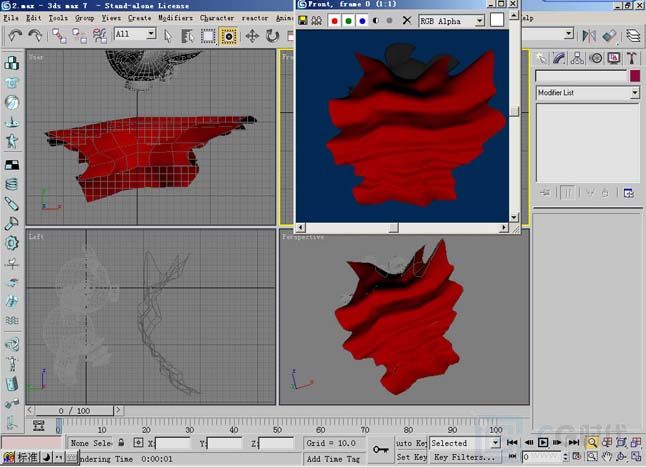Click the reactor Create Water icon
Viewport: 646px width, 468px height.
click(x=12, y=320)
